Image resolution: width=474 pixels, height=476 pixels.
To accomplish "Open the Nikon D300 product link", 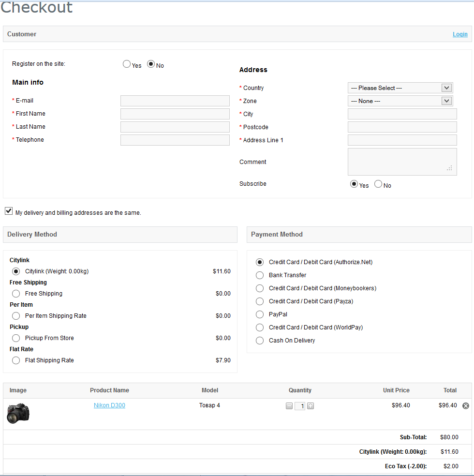I will 109,405.
